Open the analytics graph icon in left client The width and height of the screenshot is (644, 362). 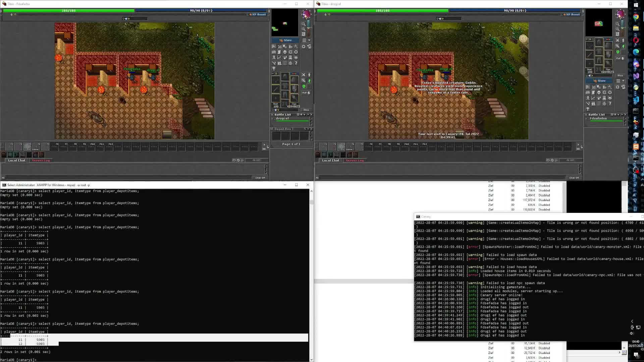coord(279,58)
